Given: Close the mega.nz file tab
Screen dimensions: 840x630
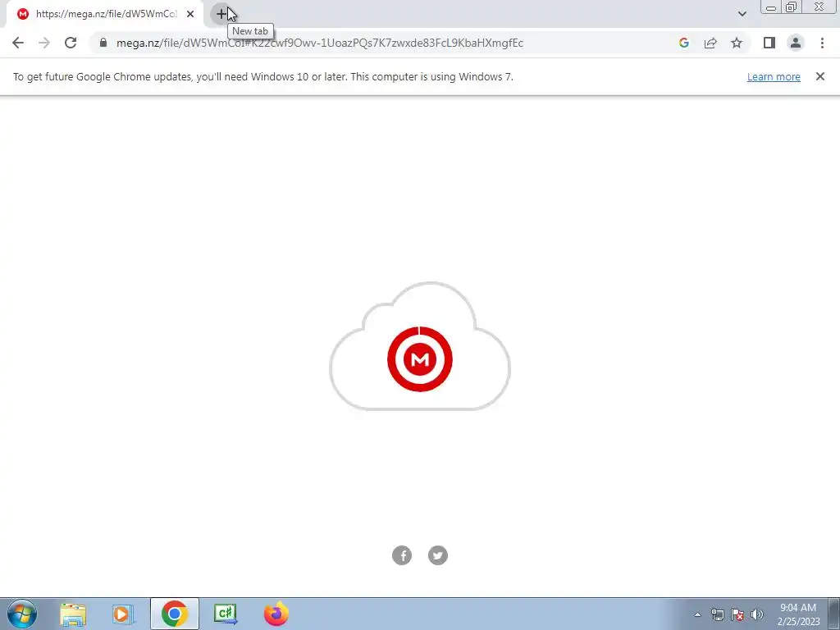Looking at the screenshot, I should [190, 14].
